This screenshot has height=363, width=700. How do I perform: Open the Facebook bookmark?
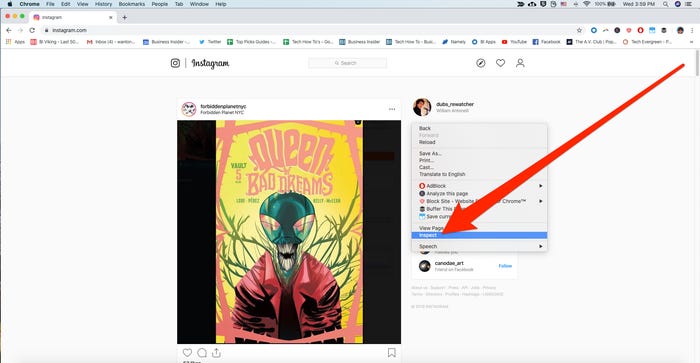(546, 42)
